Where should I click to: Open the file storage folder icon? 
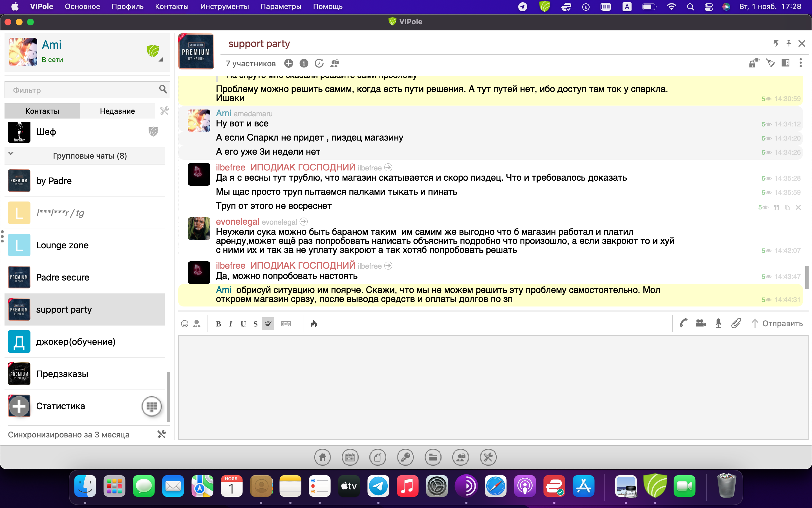click(433, 457)
